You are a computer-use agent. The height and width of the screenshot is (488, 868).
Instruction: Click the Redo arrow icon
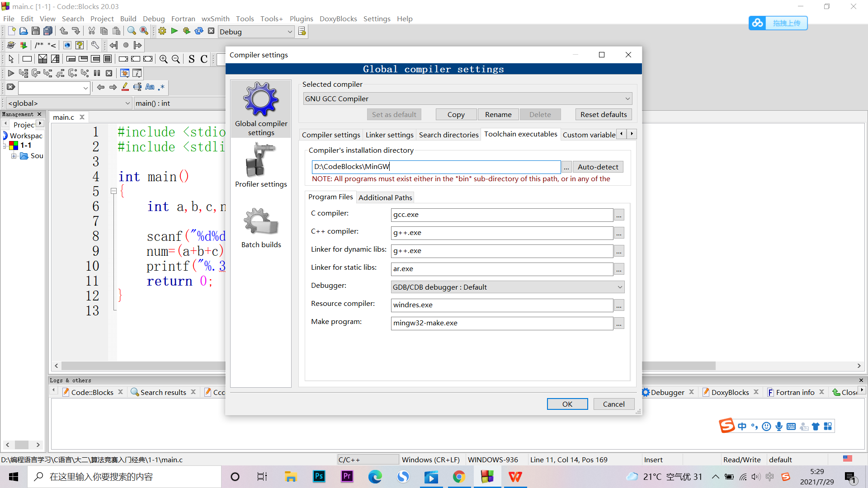point(76,31)
